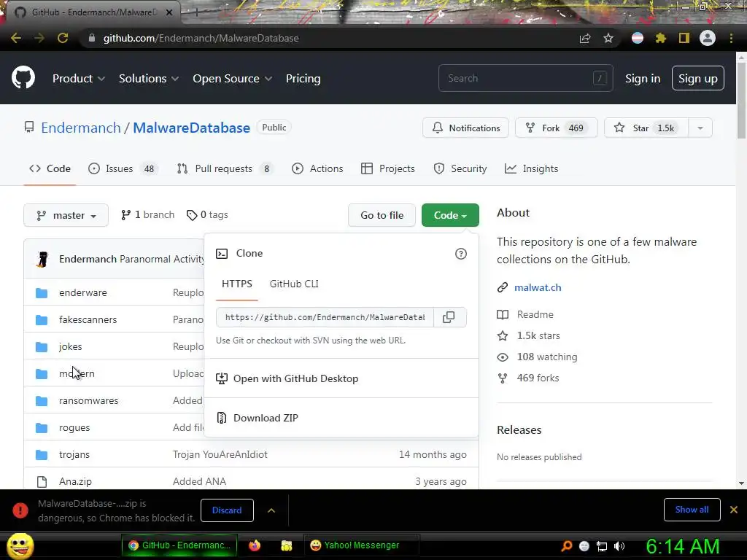This screenshot has width=747, height=560.
Task: Star the repository
Action: (646, 128)
